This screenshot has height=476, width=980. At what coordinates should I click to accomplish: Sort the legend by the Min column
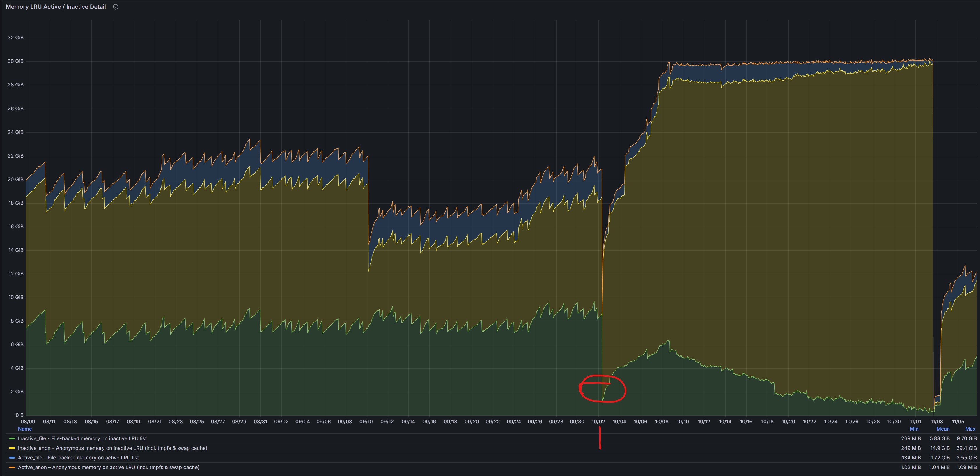pyautogui.click(x=914, y=429)
